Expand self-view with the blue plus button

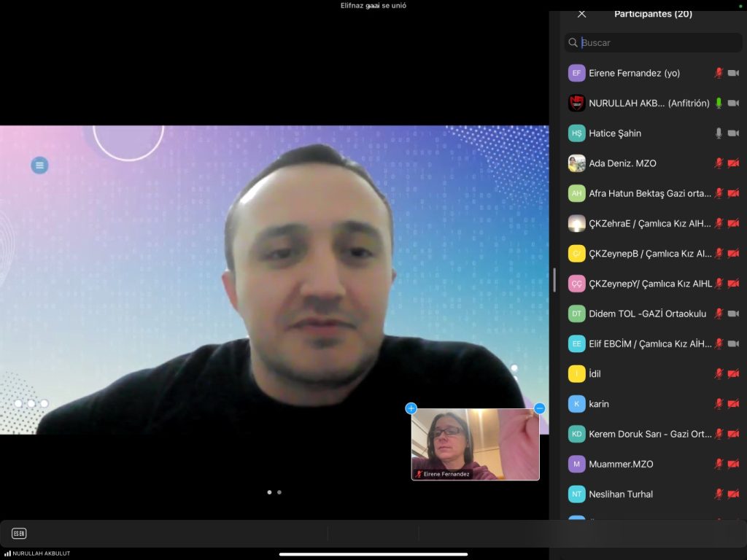click(x=411, y=408)
